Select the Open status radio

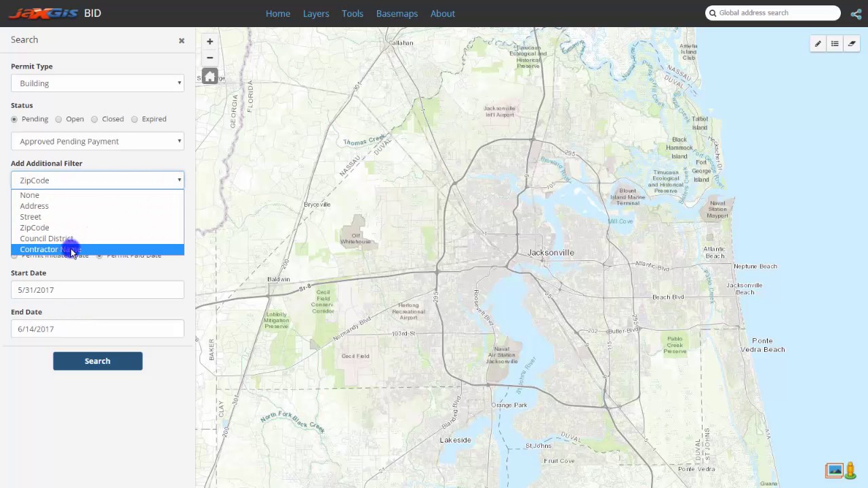pyautogui.click(x=58, y=119)
